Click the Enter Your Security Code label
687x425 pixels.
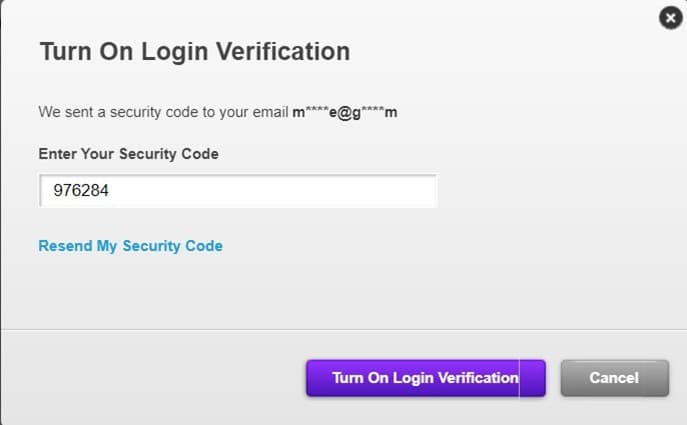click(128, 154)
